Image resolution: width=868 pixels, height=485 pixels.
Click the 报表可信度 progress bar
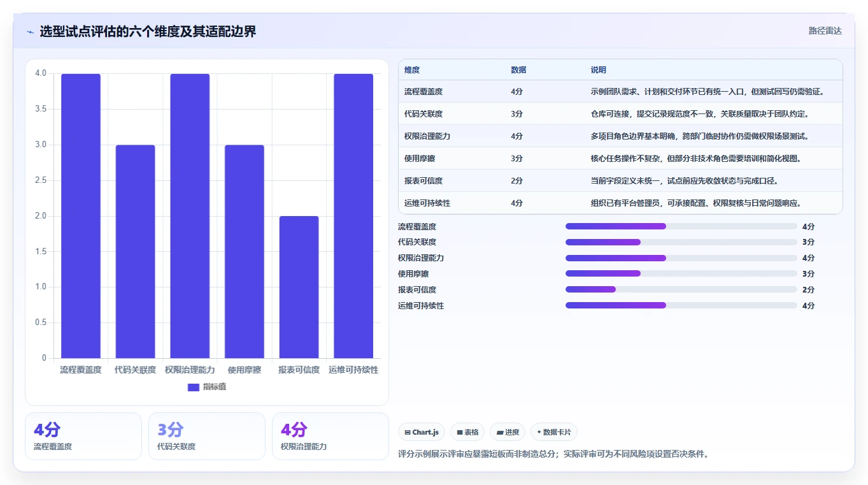681,289
